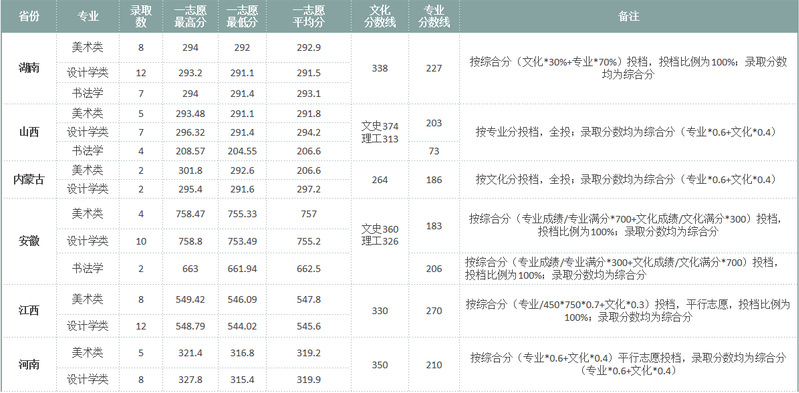
Task: Click the 湖南 province cell
Action: pyautogui.click(x=29, y=68)
